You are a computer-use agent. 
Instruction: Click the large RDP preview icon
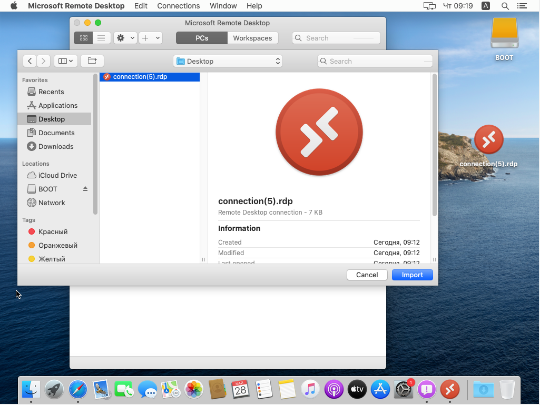pyautogui.click(x=319, y=132)
